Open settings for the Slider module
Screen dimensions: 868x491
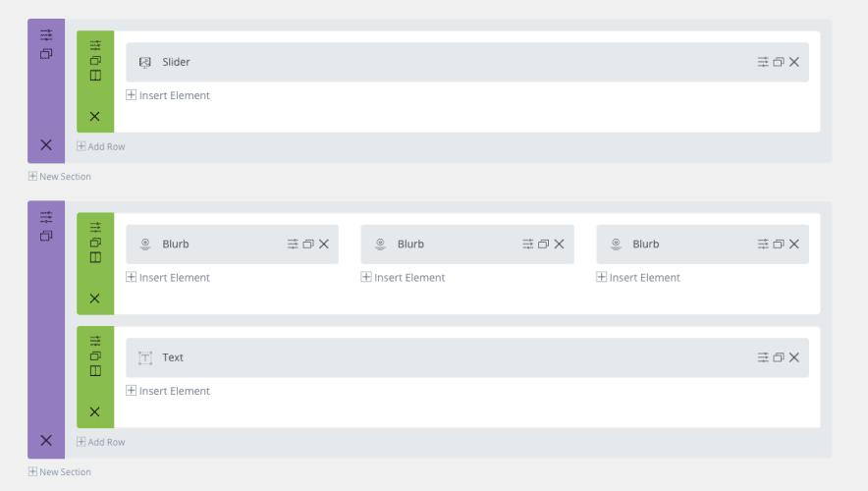(x=763, y=62)
